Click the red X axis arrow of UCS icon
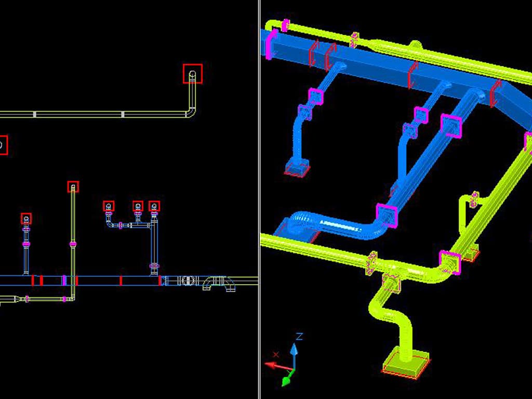 pyautogui.click(x=274, y=365)
